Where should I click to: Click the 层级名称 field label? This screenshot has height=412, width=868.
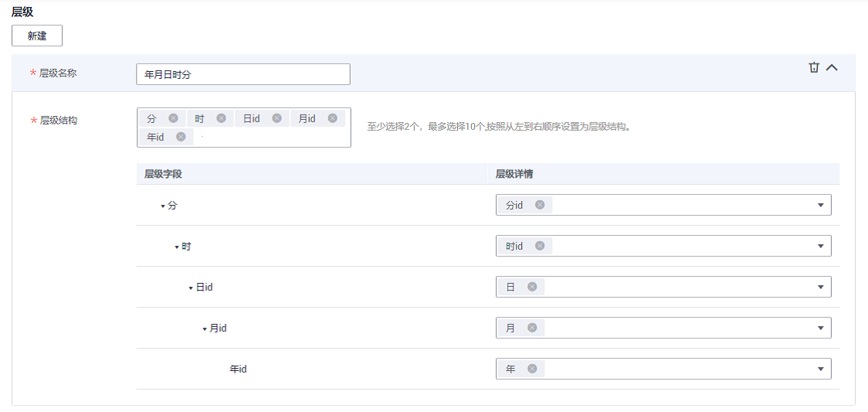click(58, 73)
